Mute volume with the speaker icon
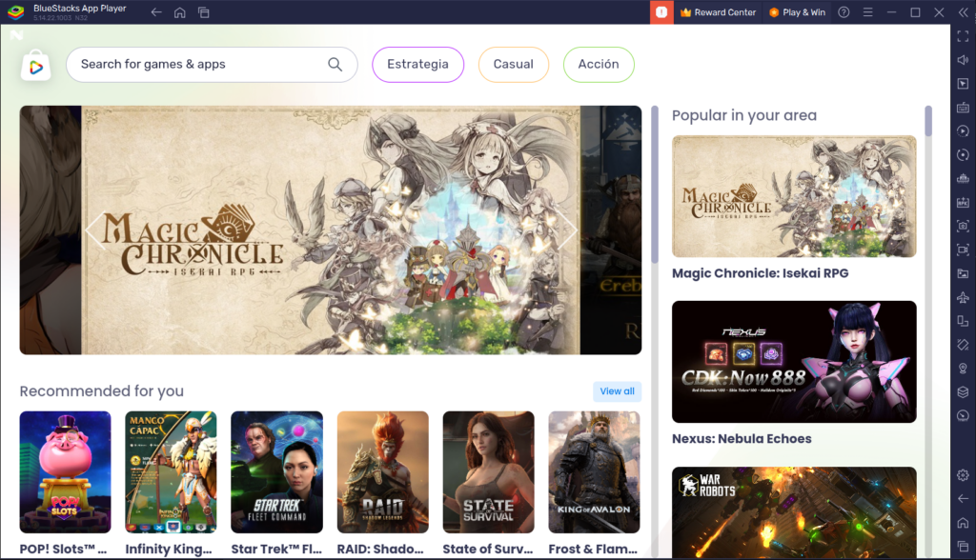 963,60
